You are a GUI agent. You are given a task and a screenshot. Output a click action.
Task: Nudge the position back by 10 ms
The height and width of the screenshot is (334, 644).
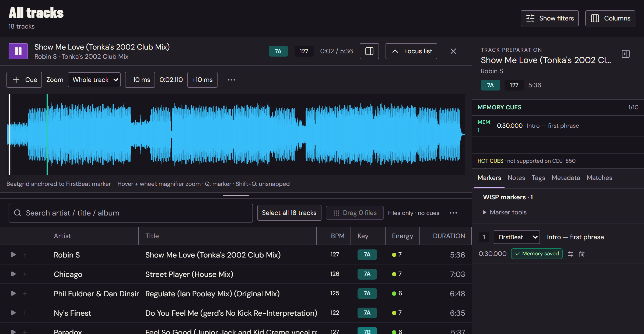click(x=140, y=80)
